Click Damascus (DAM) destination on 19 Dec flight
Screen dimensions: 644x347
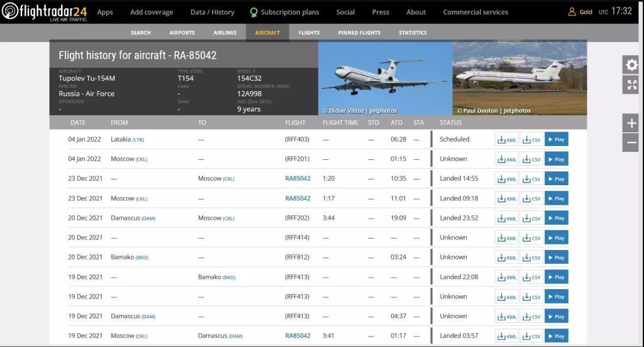tap(219, 336)
